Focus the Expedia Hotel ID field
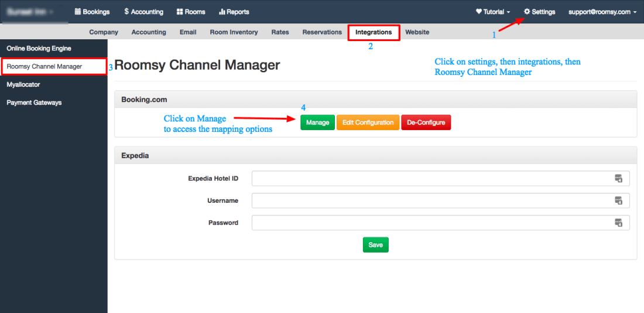The width and height of the screenshot is (644, 313). click(x=440, y=179)
